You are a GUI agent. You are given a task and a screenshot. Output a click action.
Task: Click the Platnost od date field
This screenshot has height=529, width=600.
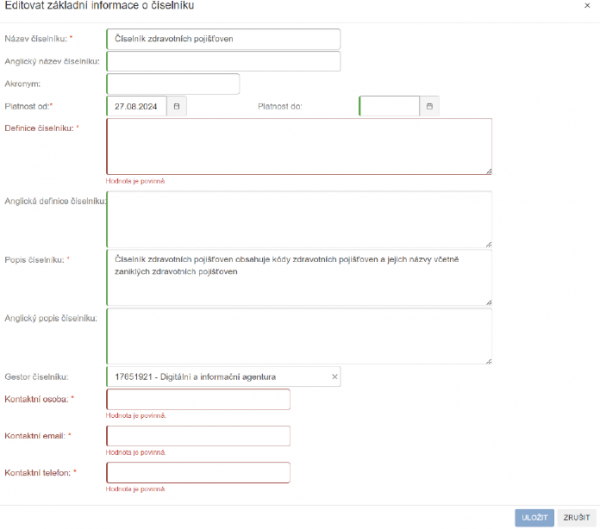click(137, 105)
